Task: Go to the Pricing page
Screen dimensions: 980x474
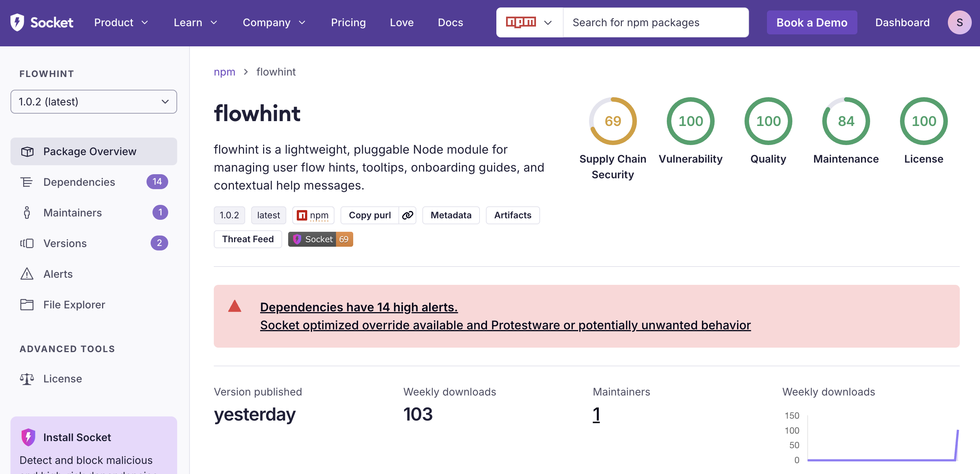Action: (348, 22)
